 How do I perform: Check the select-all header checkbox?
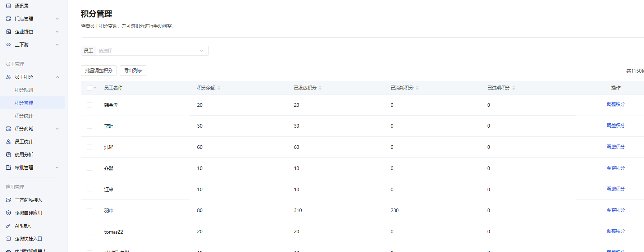click(x=89, y=88)
